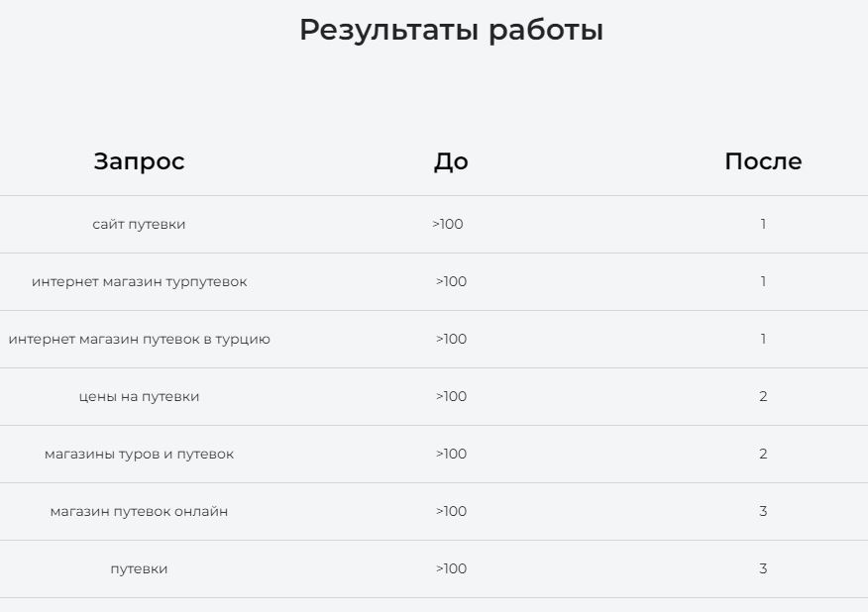Click 'интернет магазин путевок в турцию' query

(139, 339)
